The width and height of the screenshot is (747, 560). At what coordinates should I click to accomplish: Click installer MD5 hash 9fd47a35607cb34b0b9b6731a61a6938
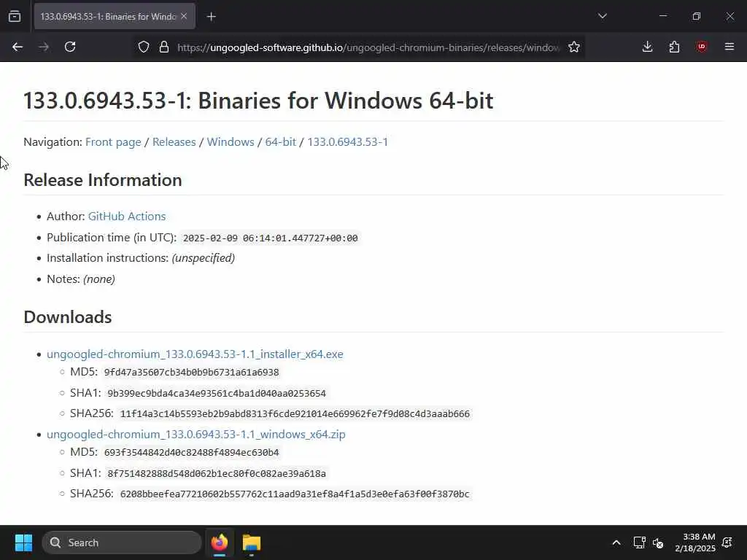tap(192, 373)
